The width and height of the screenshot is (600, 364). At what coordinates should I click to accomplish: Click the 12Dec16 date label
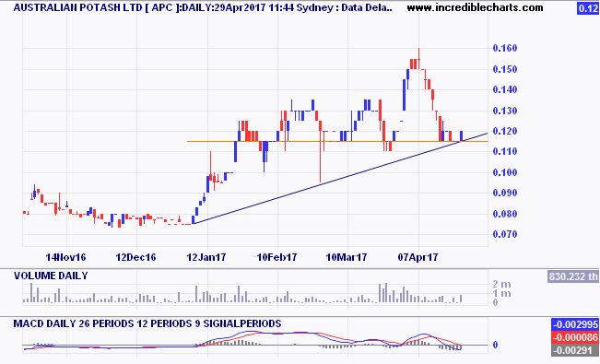(135, 257)
